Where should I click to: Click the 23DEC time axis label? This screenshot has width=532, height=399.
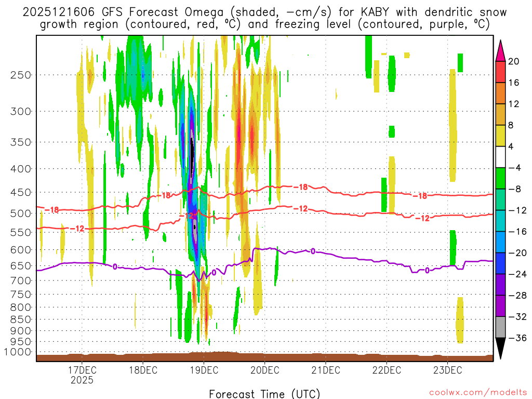[x=447, y=370]
